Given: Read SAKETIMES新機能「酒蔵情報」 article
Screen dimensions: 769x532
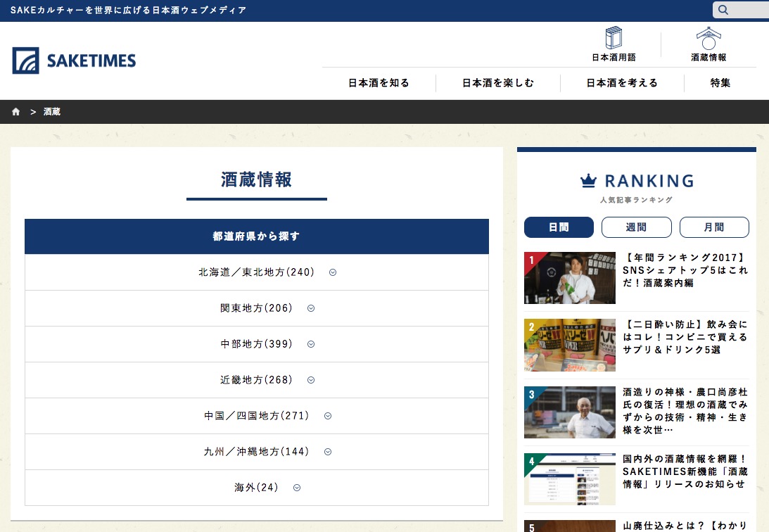Looking at the screenshot, I should (x=685, y=471).
